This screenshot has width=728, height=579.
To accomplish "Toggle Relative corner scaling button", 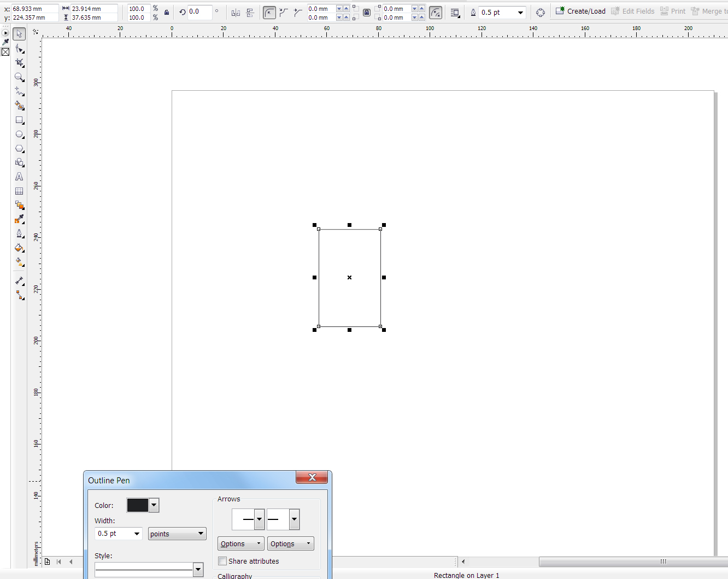I will pyautogui.click(x=436, y=13).
